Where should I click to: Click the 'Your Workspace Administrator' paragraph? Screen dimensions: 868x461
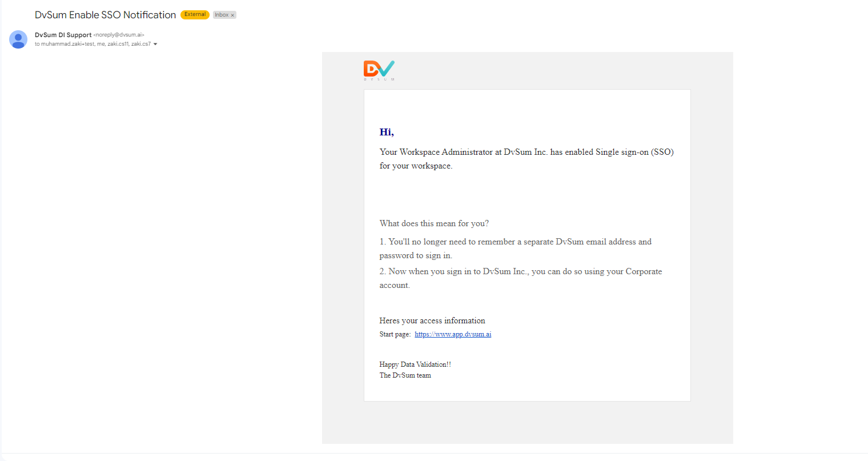[527, 159]
